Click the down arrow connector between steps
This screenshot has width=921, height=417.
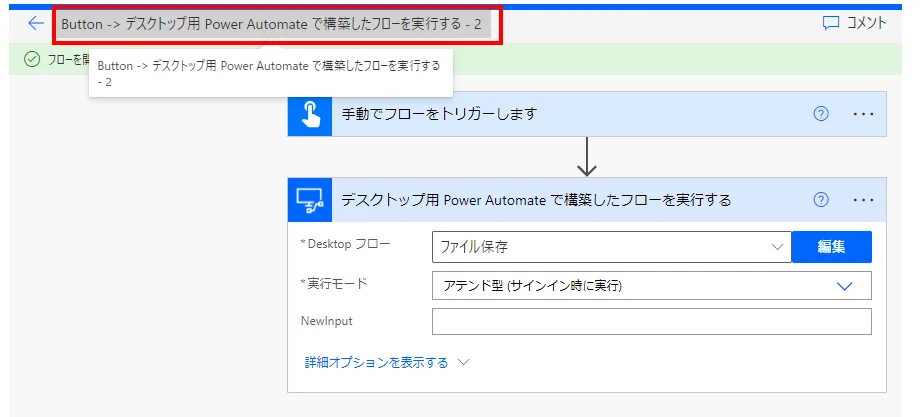tap(587, 157)
